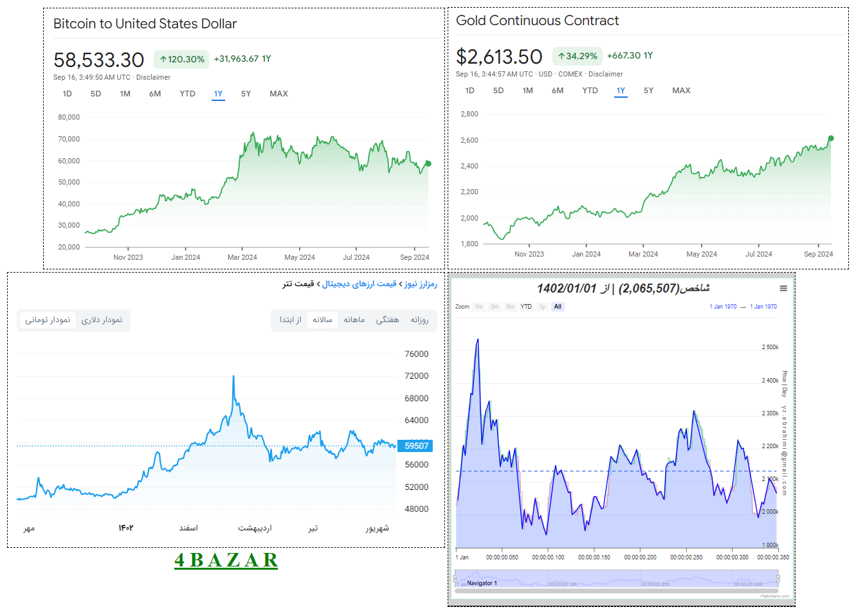Screen dimensions: 856x616
Task: Open the index chart hamburger context menu
Action: [783, 289]
